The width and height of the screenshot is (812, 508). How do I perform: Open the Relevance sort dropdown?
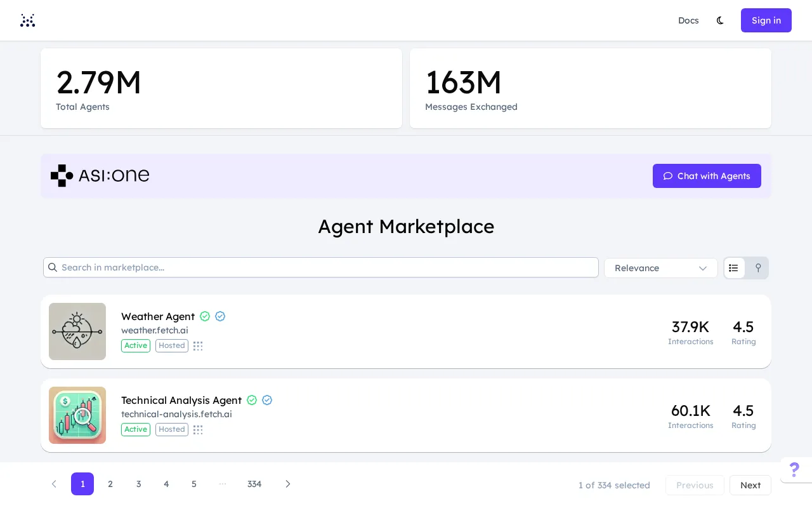660,268
